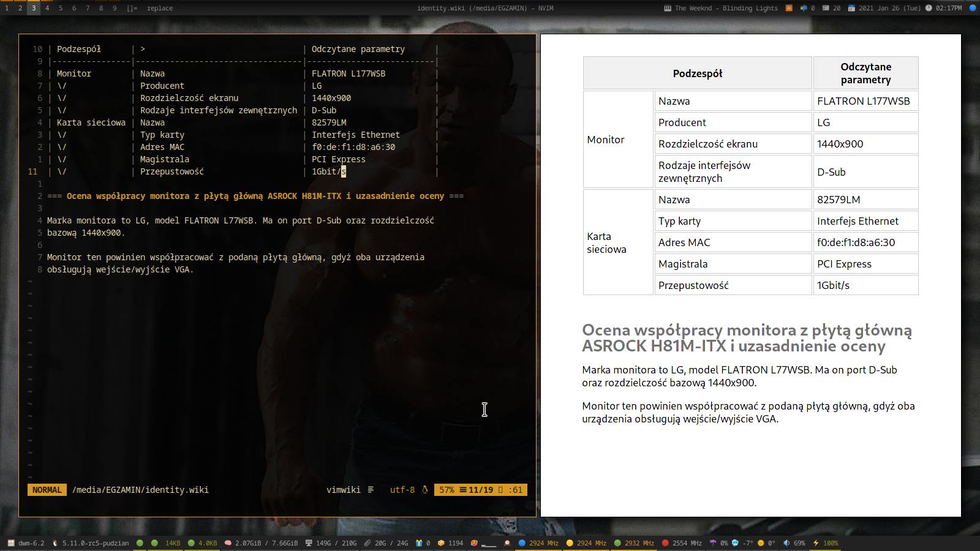Click the calendar icon beside the date
Screen dimensions: 980x551
click(x=851, y=8)
